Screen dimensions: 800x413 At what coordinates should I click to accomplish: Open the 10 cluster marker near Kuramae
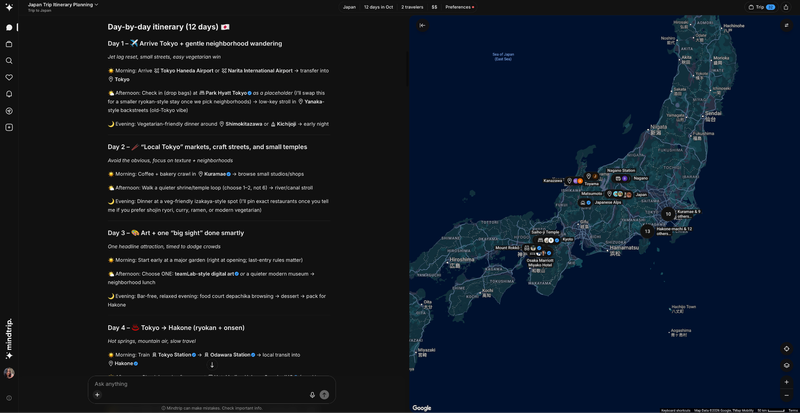668,214
